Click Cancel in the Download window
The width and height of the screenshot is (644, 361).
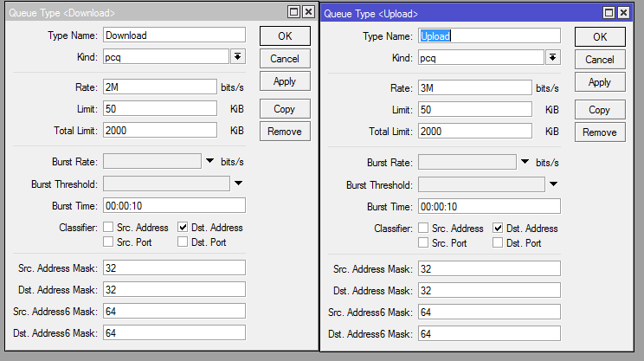[285, 59]
